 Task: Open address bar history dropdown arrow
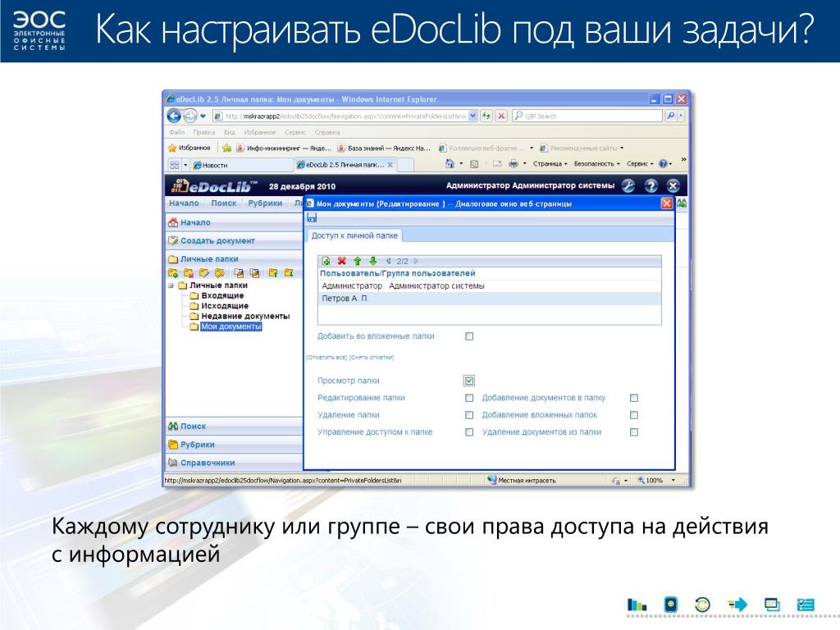(473, 116)
